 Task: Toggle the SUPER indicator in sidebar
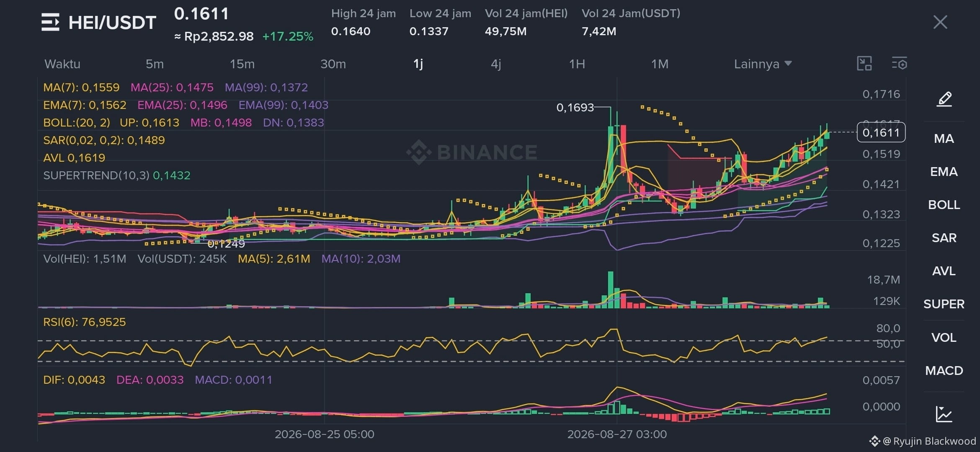[944, 304]
